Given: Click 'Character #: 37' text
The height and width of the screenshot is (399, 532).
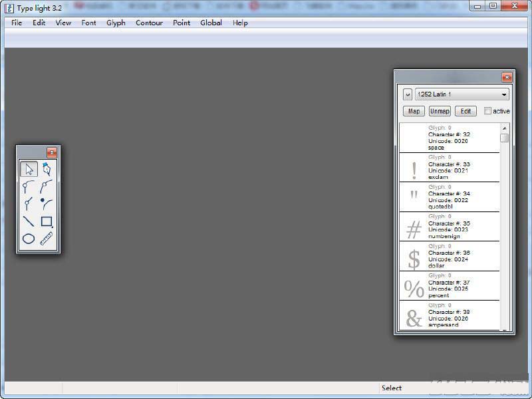Looking at the screenshot, I should click(x=449, y=282).
